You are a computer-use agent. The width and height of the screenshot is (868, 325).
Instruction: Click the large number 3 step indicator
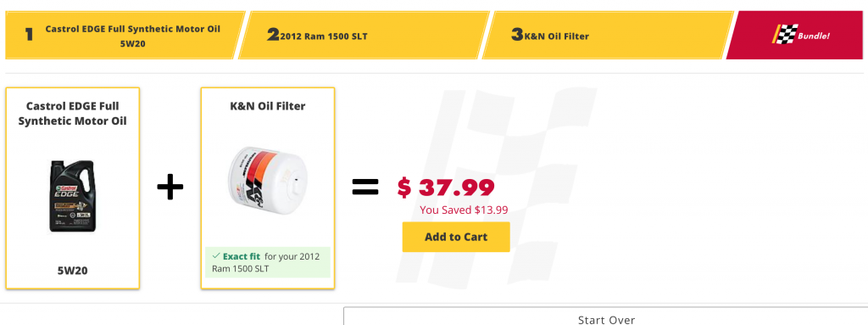coord(517,35)
